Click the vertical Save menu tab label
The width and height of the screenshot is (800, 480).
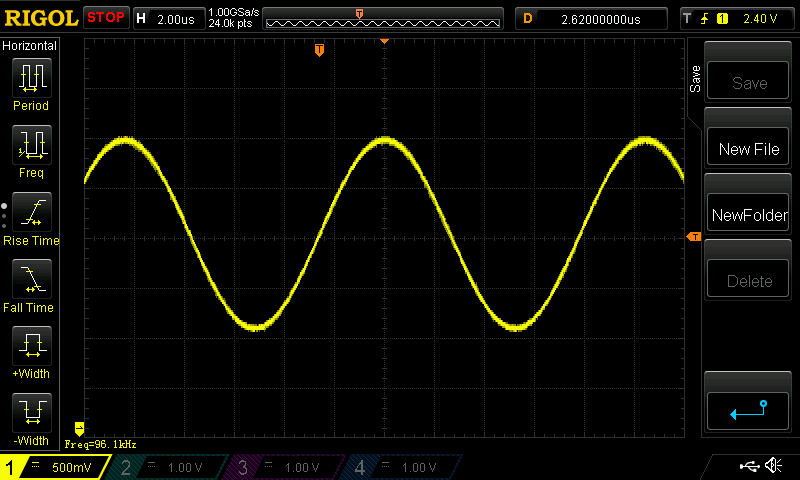pos(695,79)
